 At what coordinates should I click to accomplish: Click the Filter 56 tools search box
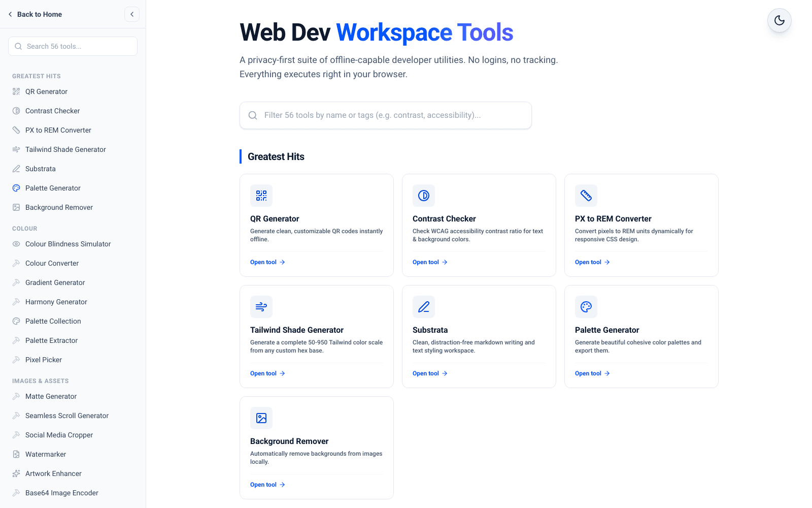click(x=386, y=115)
